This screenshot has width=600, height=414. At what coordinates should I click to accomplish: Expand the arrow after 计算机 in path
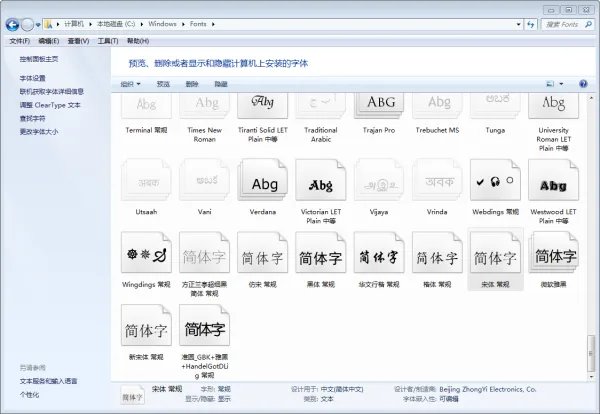[x=90, y=24]
